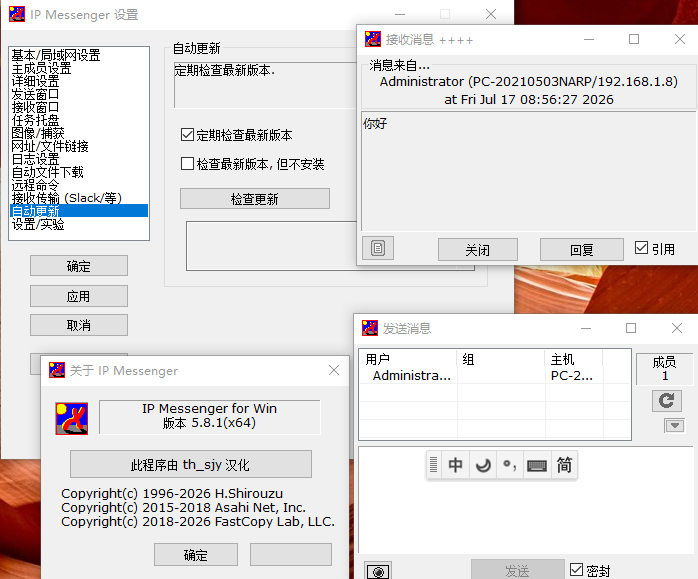
Task: Select 主成员设置 in settings list
Action: (79, 68)
